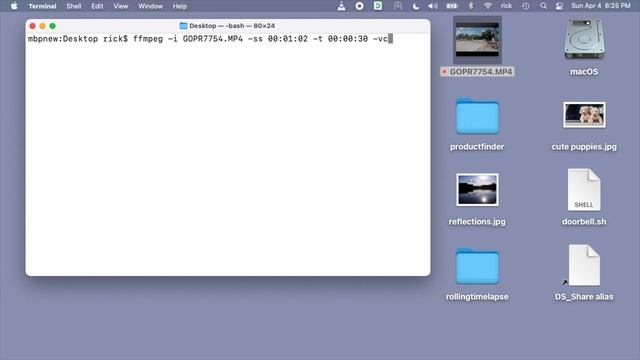
Task: Minimize the Terminal window with yellow button
Action: coord(42,26)
